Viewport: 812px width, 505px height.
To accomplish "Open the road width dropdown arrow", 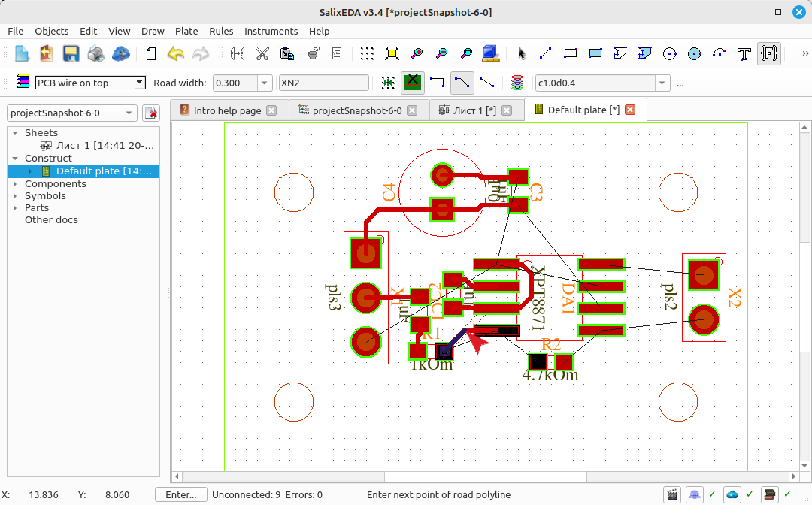I will (265, 83).
